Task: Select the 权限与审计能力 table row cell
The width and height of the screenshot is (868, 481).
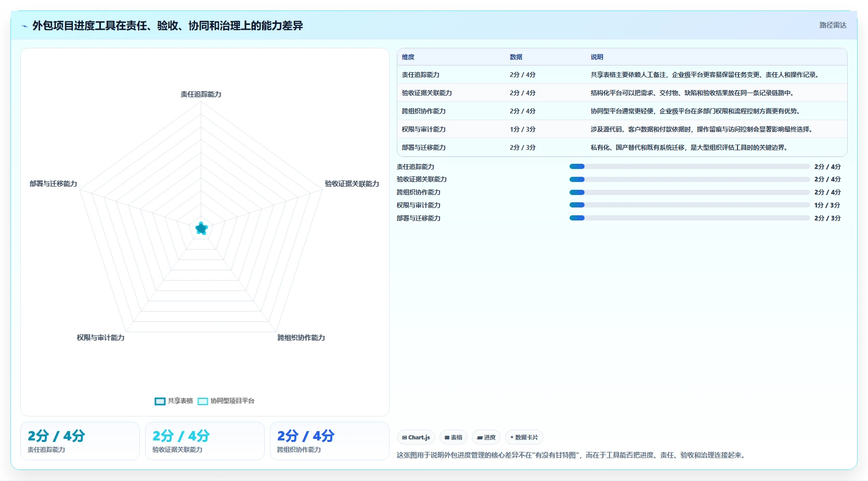Action: 424,129
